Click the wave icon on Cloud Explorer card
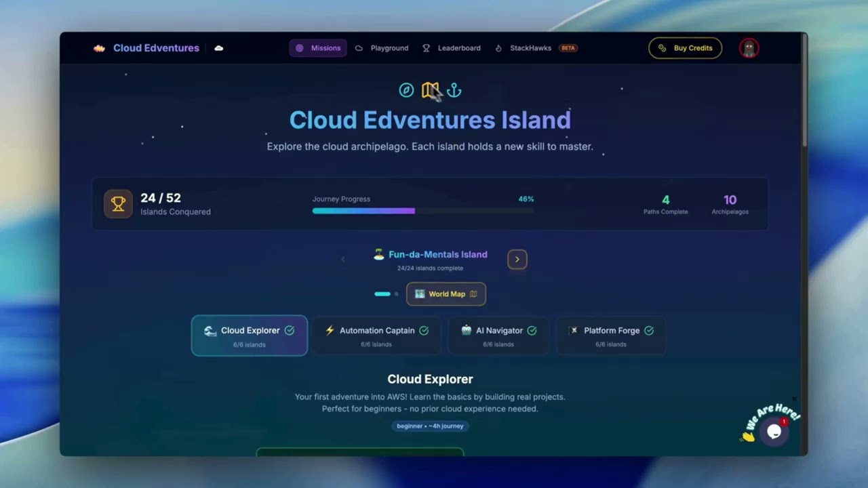The height and width of the screenshot is (488, 868). click(210, 331)
